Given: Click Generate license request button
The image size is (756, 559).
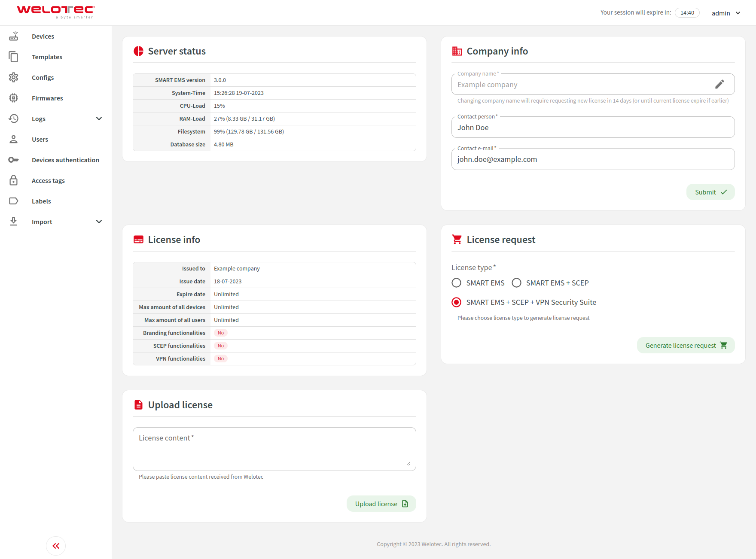Looking at the screenshot, I should click(x=686, y=345).
